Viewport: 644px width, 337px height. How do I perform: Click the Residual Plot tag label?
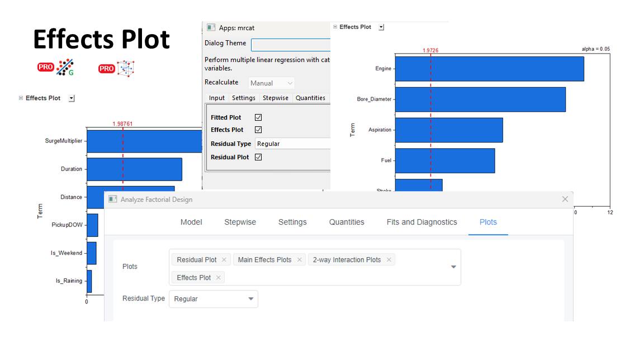coord(196,260)
